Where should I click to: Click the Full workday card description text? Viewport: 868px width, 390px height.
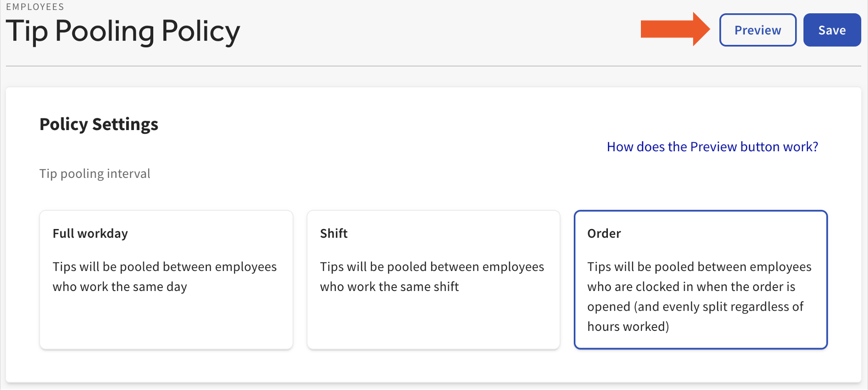[165, 276]
